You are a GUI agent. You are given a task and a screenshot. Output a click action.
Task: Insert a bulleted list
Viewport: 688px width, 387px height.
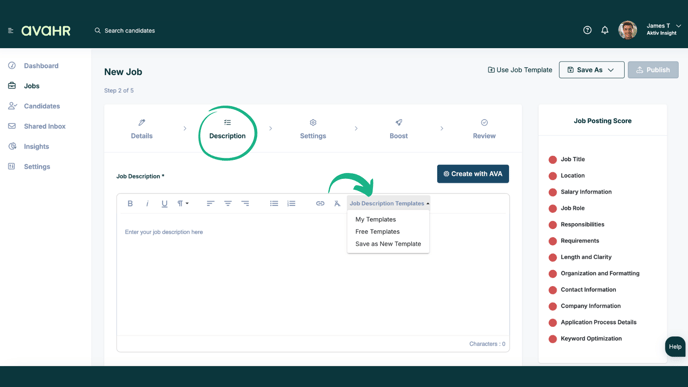(274, 204)
